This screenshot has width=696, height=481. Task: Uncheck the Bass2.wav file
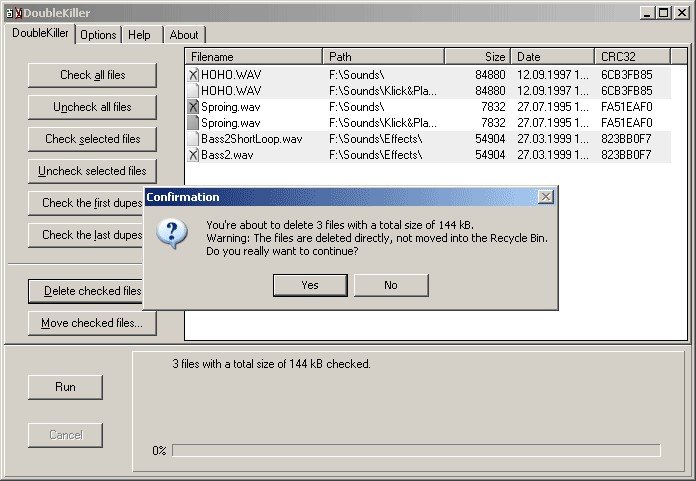(x=193, y=155)
